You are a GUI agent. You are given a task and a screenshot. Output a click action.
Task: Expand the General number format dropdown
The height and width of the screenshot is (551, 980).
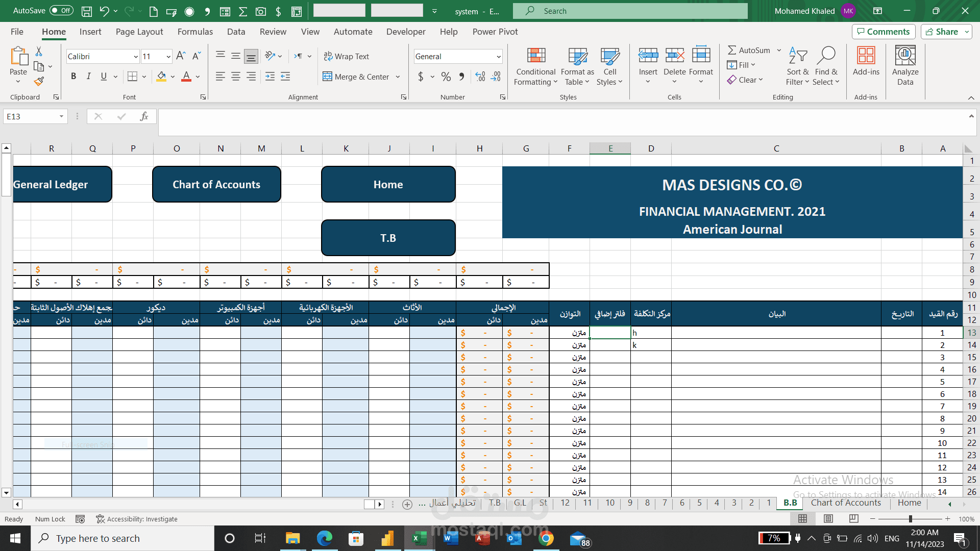(498, 57)
